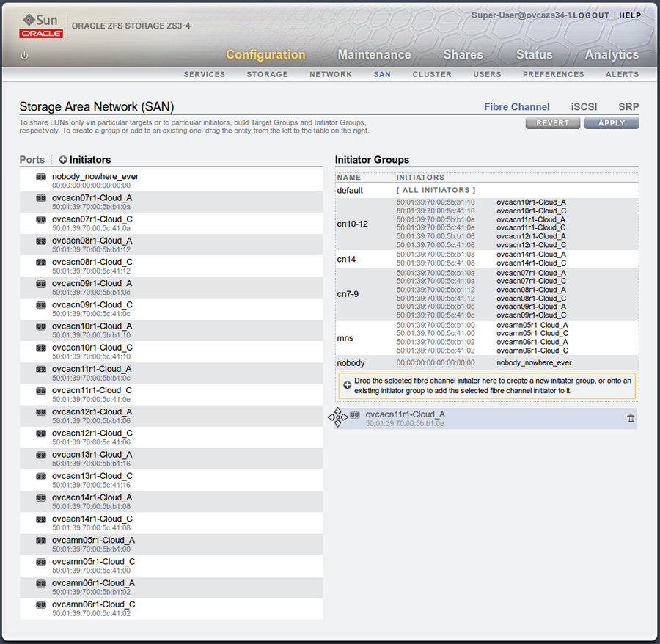The width and height of the screenshot is (660, 644).
Task: Click the add Initiators plus icon
Action: (x=63, y=160)
